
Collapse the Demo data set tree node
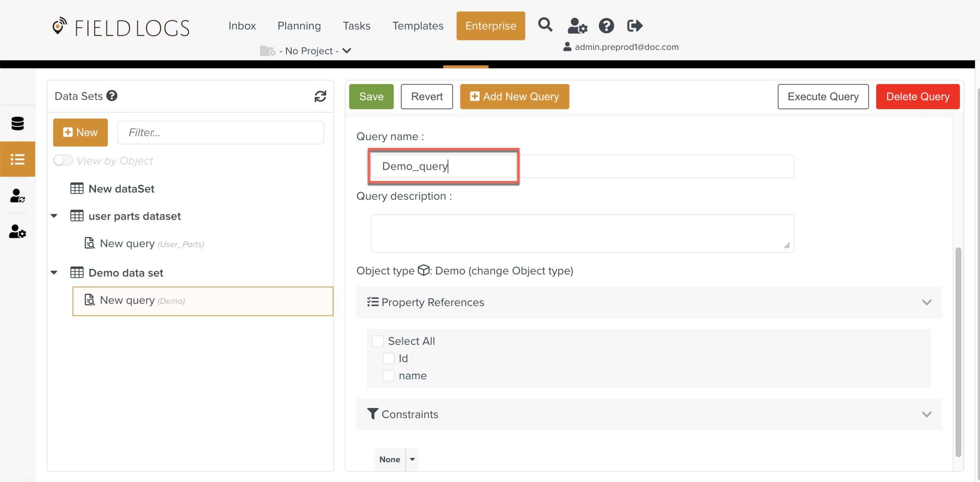pos(54,272)
